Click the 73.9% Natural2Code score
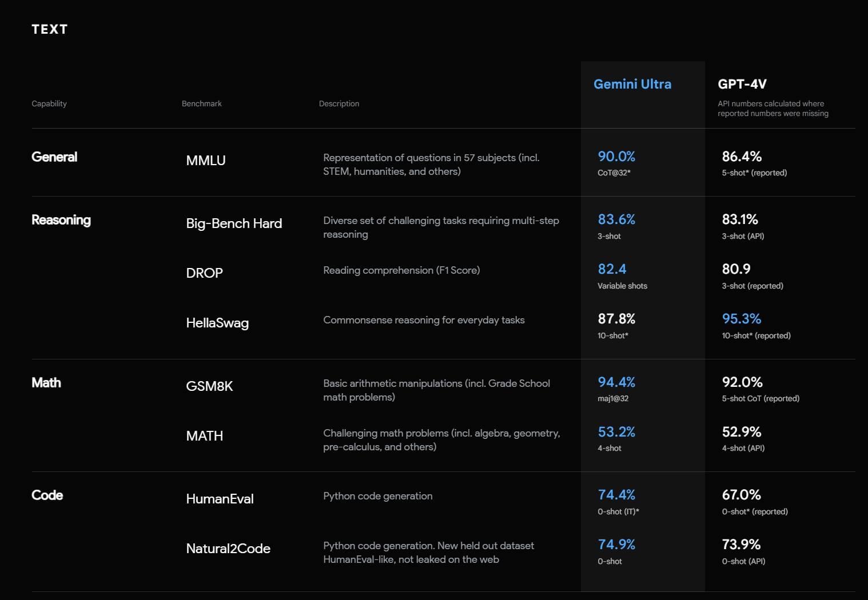 click(741, 545)
